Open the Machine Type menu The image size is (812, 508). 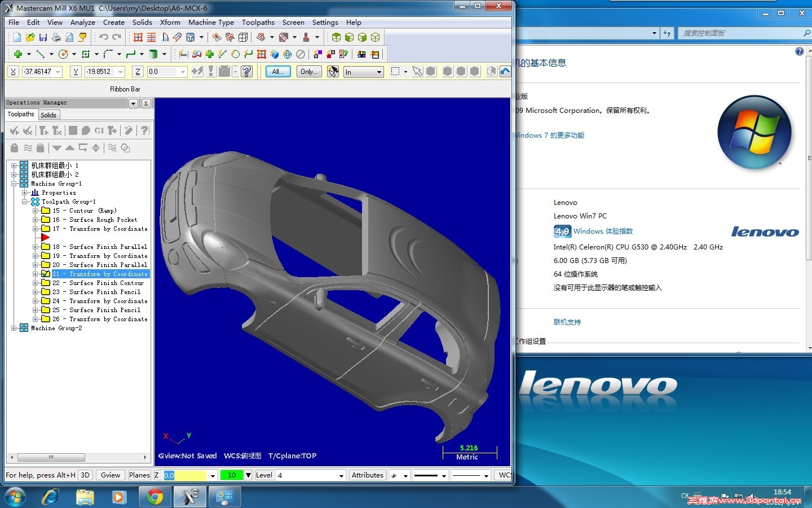click(211, 23)
